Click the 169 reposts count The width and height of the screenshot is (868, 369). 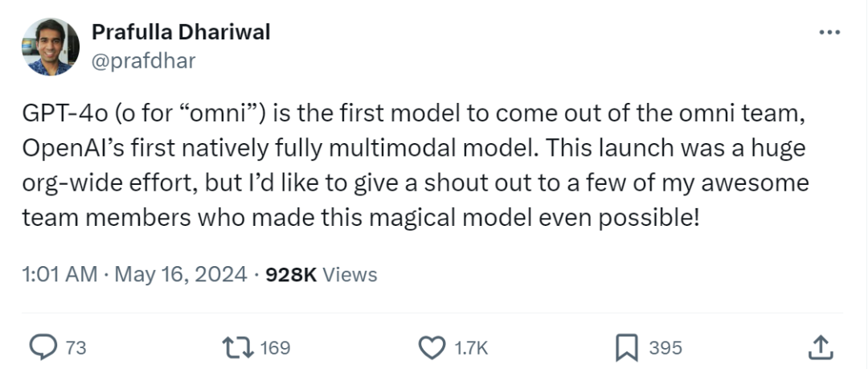coord(275,348)
